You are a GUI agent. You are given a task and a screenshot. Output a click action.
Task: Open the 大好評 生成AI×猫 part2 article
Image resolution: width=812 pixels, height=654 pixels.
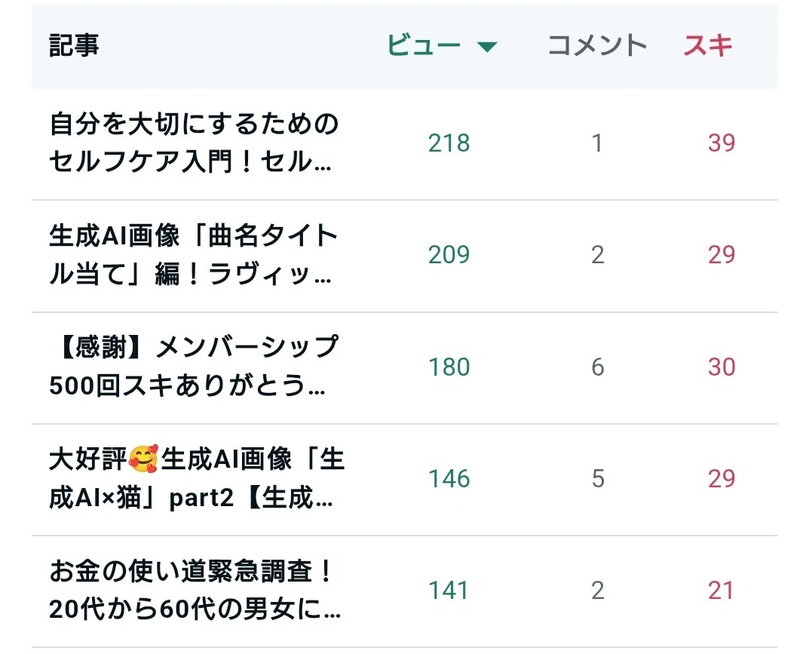(197, 478)
